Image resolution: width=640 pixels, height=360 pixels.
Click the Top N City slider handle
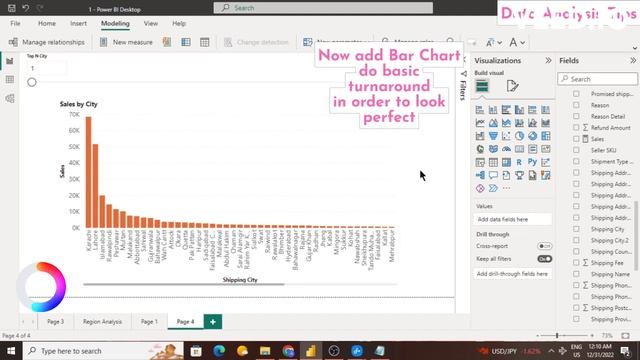click(32, 82)
